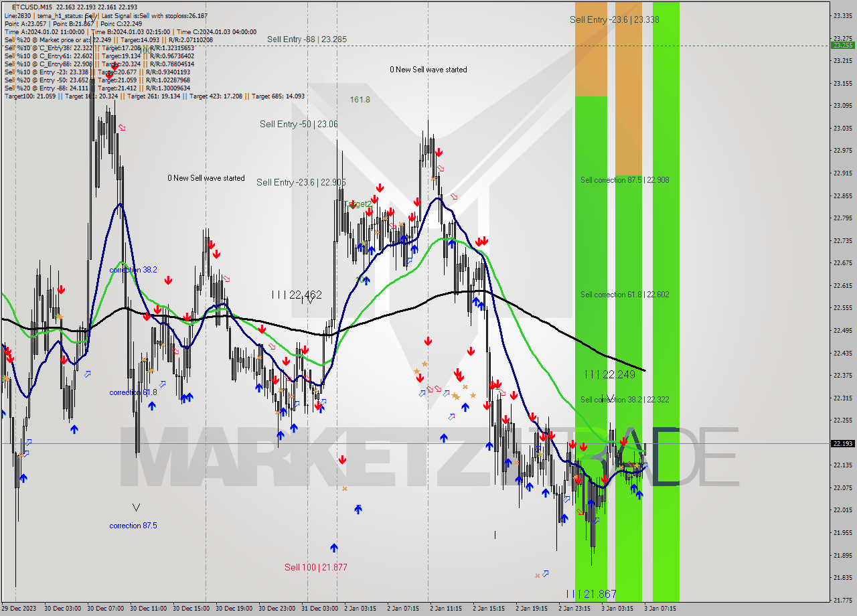The height and width of the screenshot is (616, 857).
Task: Click the '2 Jan 11:15' time axis label
Action: (446, 609)
